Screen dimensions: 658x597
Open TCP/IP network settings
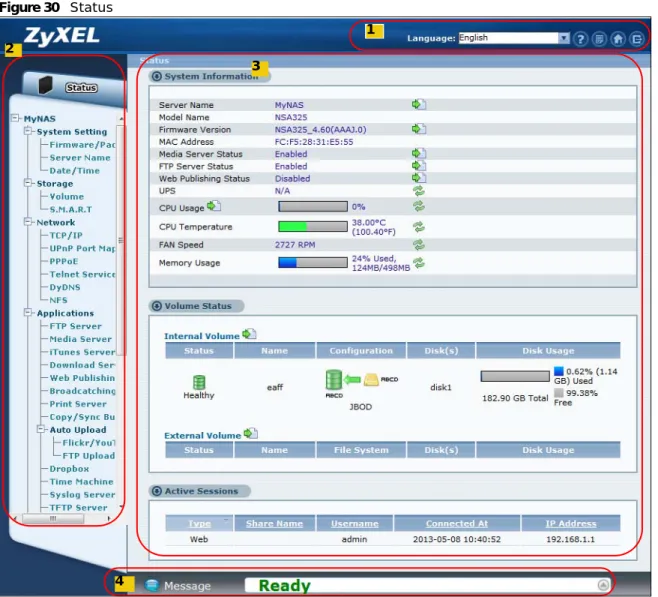(66, 235)
